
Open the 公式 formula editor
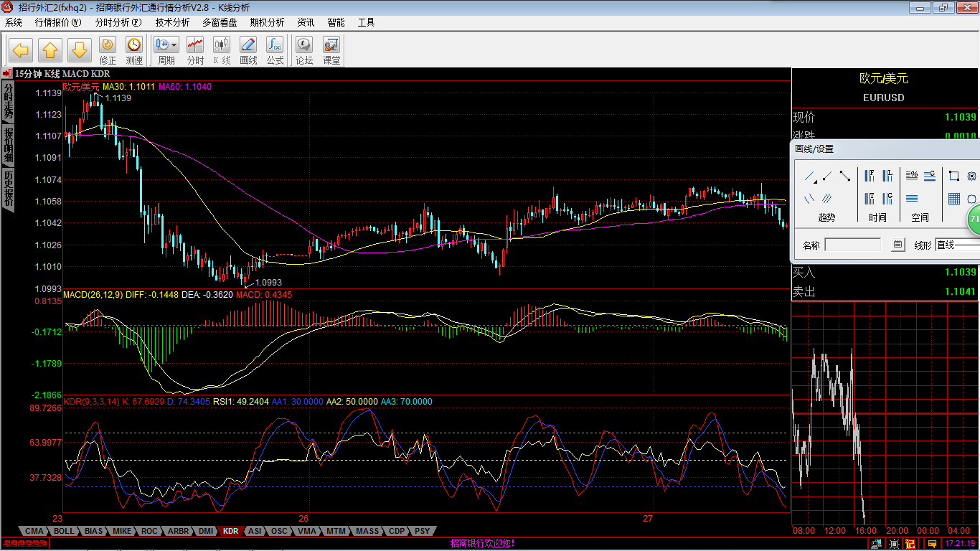[275, 50]
